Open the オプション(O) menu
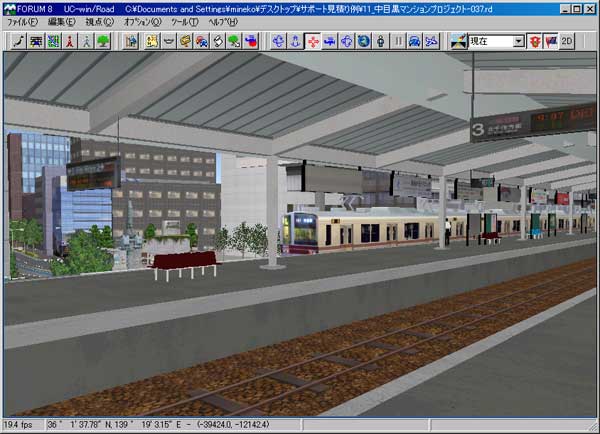The width and height of the screenshot is (600, 434). (x=143, y=22)
